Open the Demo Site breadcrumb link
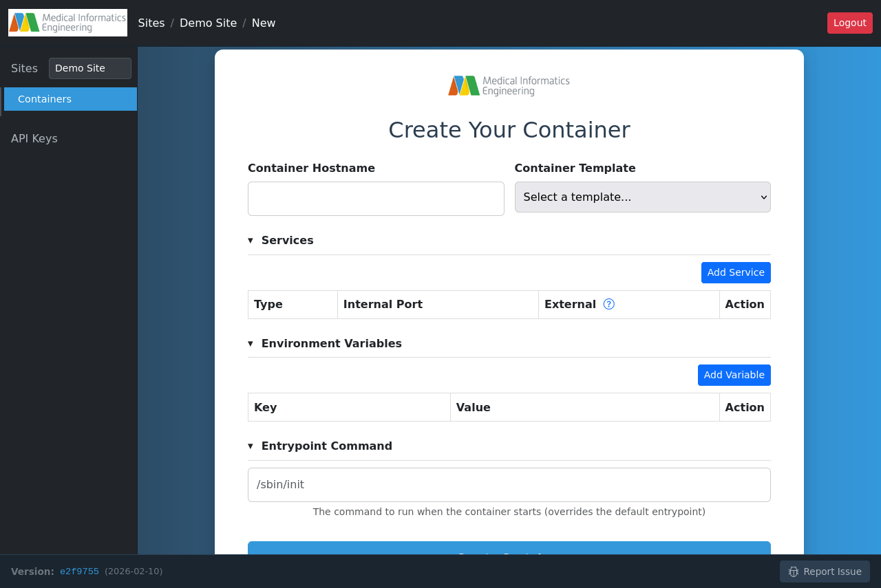Image resolution: width=881 pixels, height=588 pixels. point(208,23)
